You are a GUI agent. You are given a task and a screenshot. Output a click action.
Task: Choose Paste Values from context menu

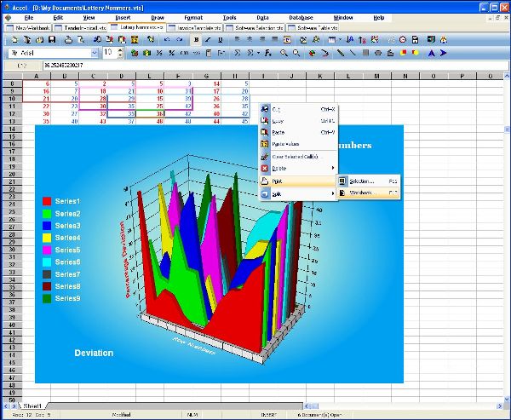click(299, 144)
